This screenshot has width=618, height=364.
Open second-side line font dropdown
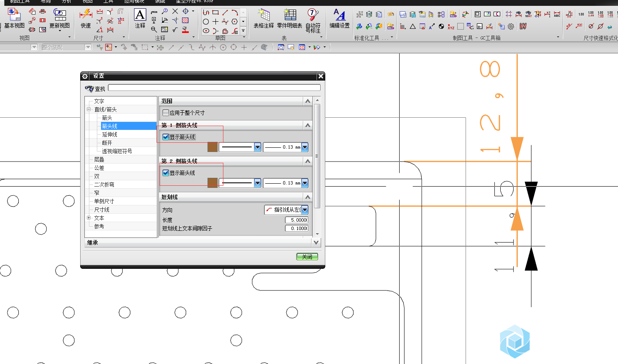point(258,183)
